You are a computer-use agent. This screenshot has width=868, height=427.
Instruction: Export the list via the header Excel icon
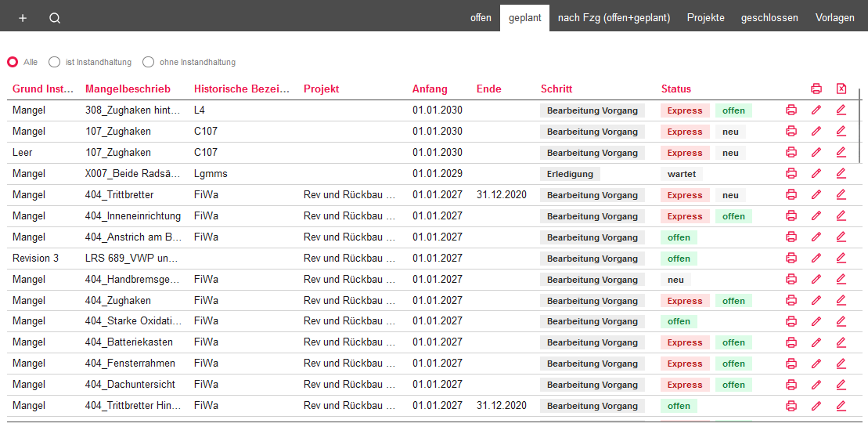pos(841,89)
